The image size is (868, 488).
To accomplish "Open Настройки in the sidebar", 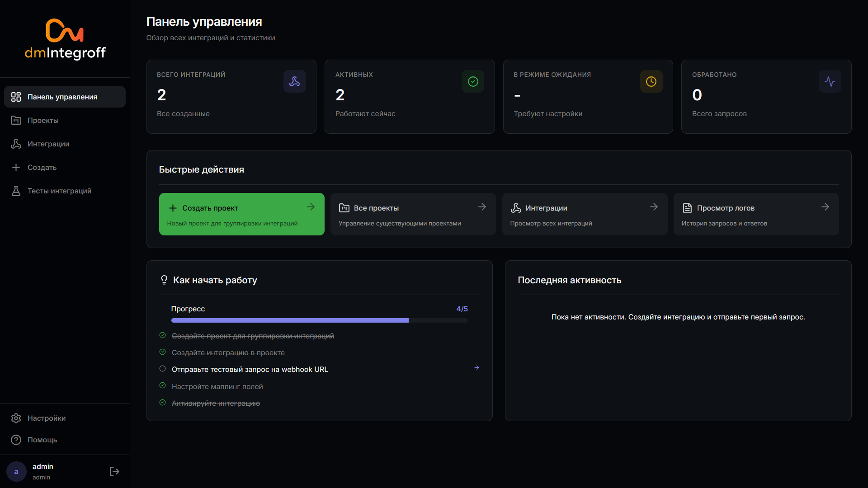I will [46, 418].
